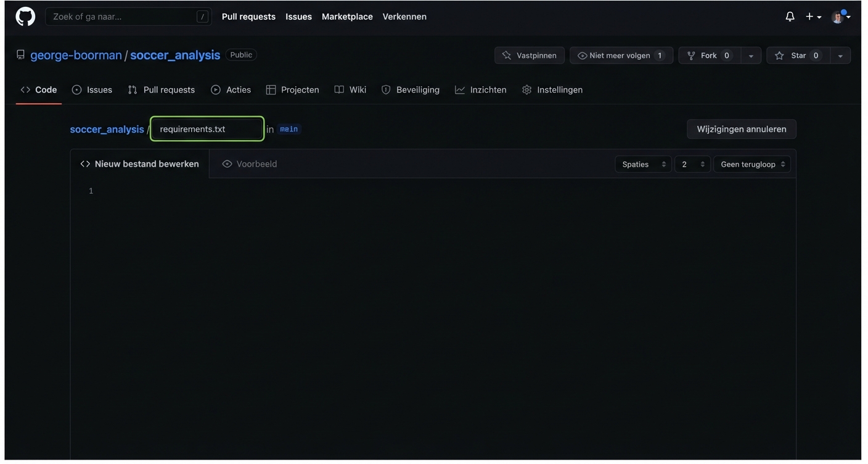Screen dimensions: 868x464
Task: Expand the Fork options arrow
Action: 751,56
